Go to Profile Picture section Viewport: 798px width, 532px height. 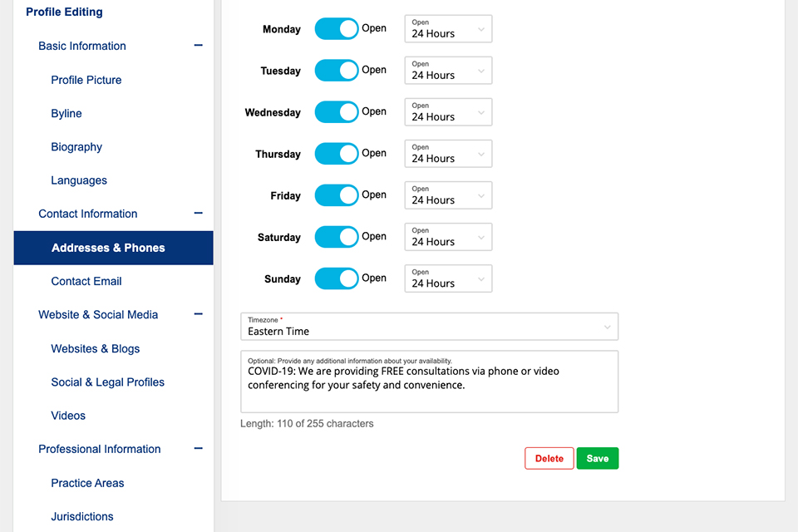tap(86, 80)
